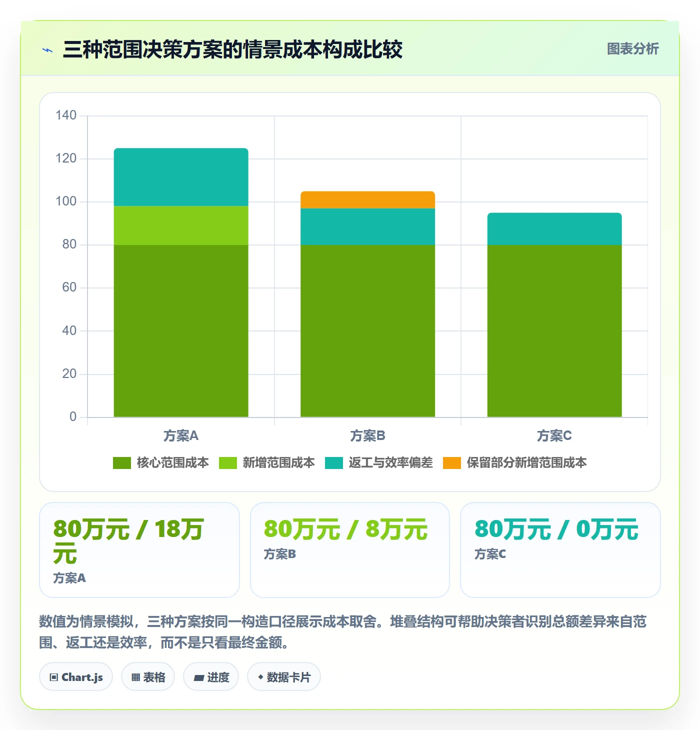Image resolution: width=700 pixels, height=730 pixels.
Task: Open the 方案B data card
Action: 350,550
